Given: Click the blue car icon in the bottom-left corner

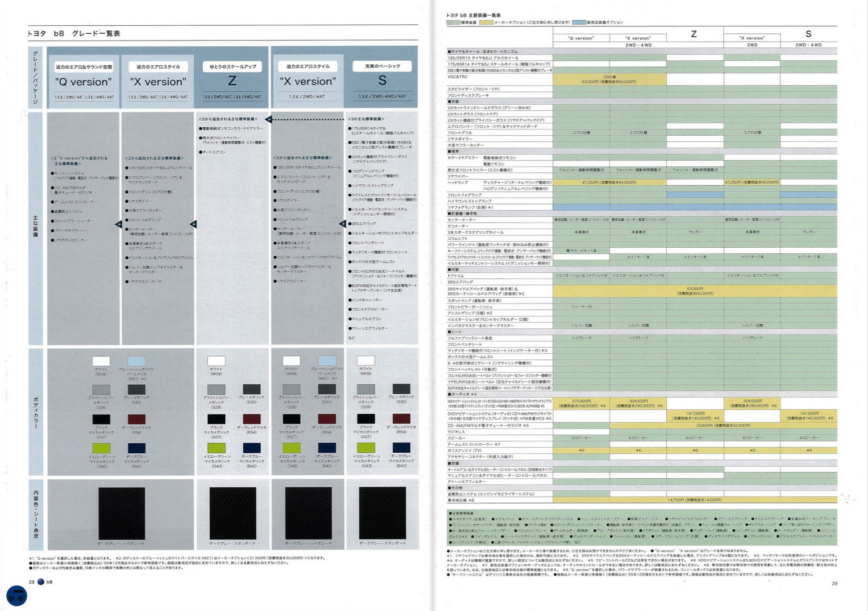Looking at the screenshot, I should click(x=17, y=595).
